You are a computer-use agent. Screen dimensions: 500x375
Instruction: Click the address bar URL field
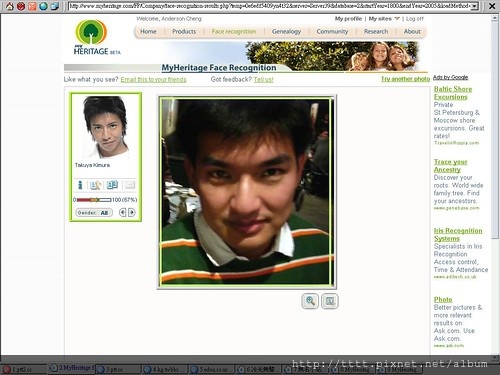[x=270, y=6]
